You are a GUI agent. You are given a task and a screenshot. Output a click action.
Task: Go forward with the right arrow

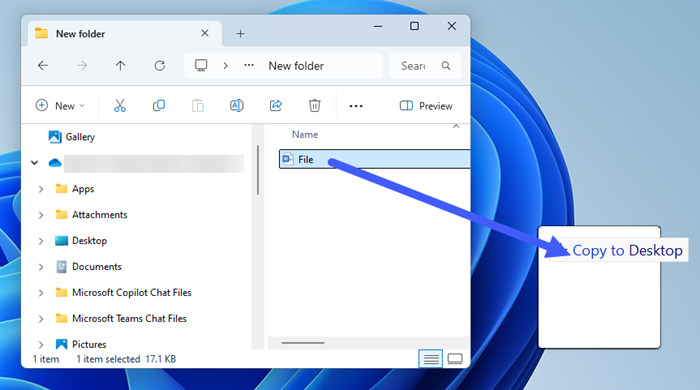click(x=82, y=66)
